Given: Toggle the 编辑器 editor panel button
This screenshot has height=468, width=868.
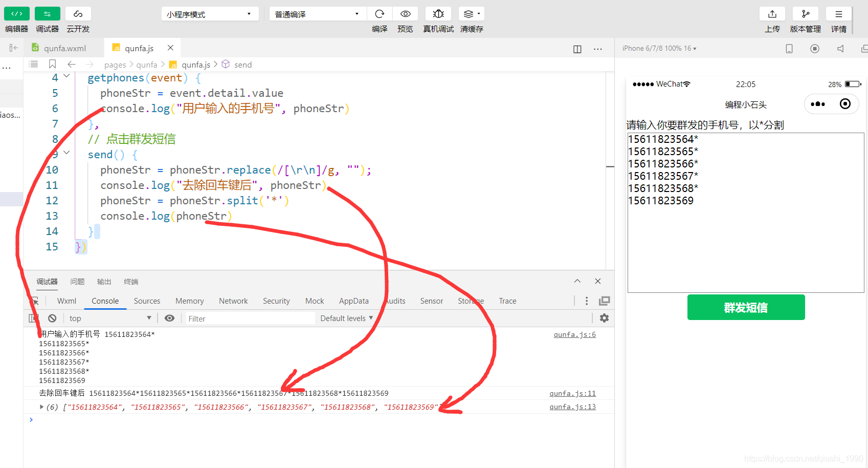Looking at the screenshot, I should (17, 14).
